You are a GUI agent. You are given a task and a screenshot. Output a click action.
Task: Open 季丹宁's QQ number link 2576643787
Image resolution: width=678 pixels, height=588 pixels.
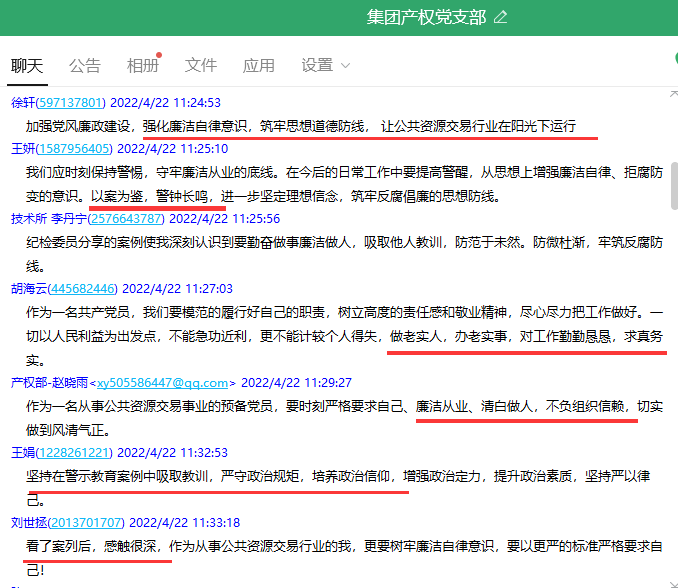(125, 219)
